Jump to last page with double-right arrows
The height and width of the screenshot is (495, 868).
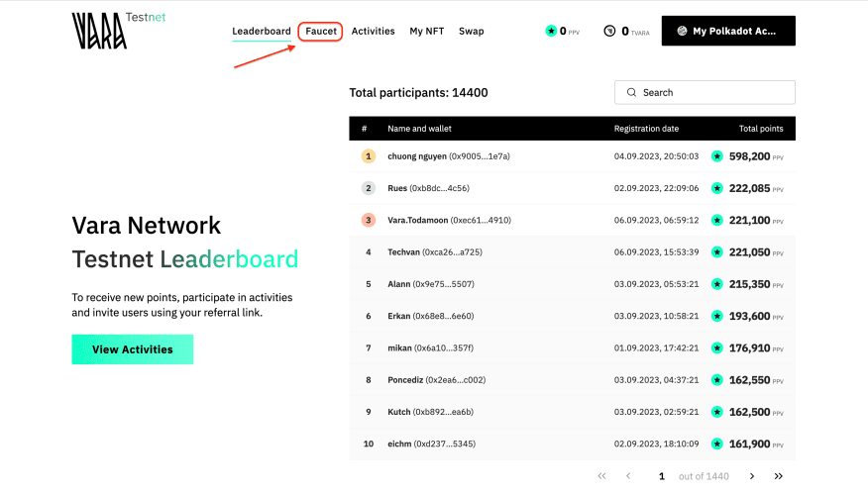click(778, 476)
